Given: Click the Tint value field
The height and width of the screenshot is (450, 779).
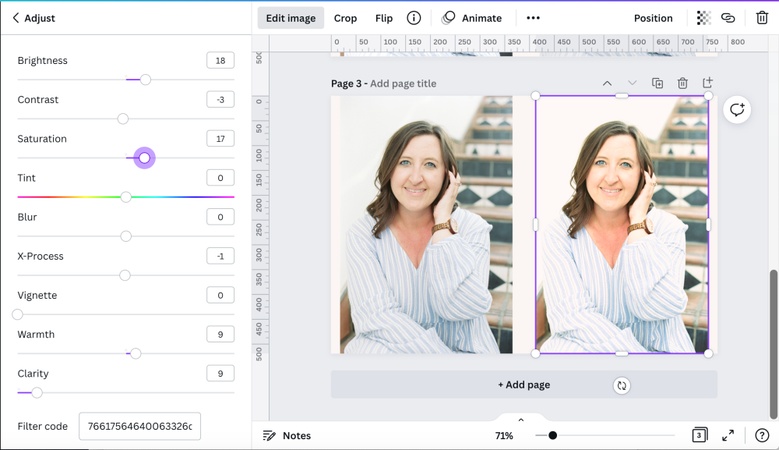Looking at the screenshot, I should (220, 178).
